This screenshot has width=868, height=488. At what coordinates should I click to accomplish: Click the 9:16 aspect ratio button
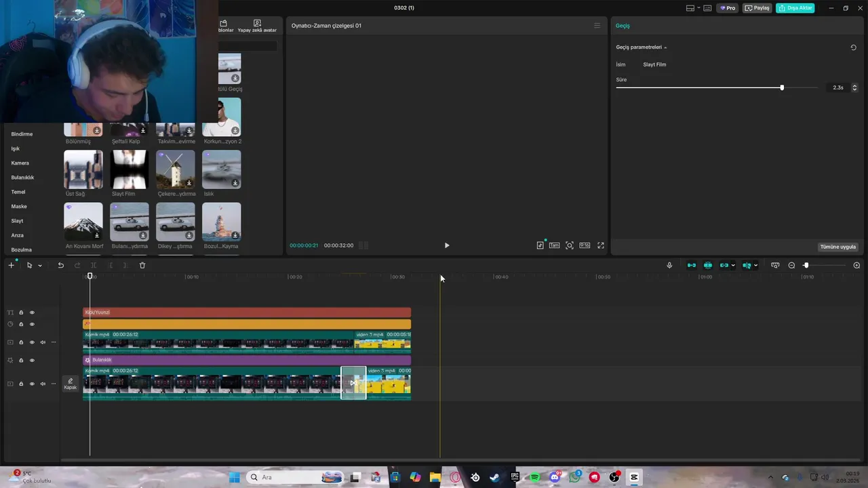coord(585,245)
